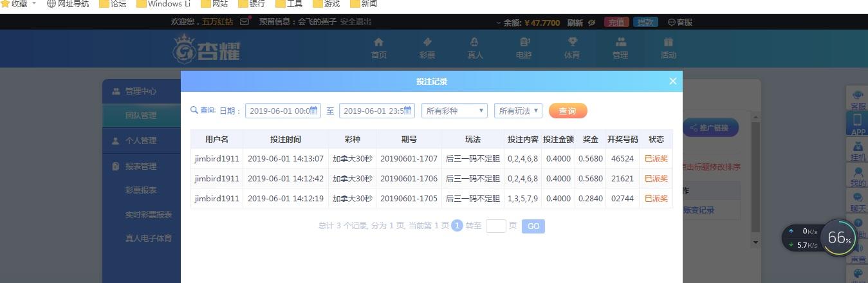Click the 个人管理 person icon in sidebar
This screenshot has height=283, width=868.
click(116, 140)
